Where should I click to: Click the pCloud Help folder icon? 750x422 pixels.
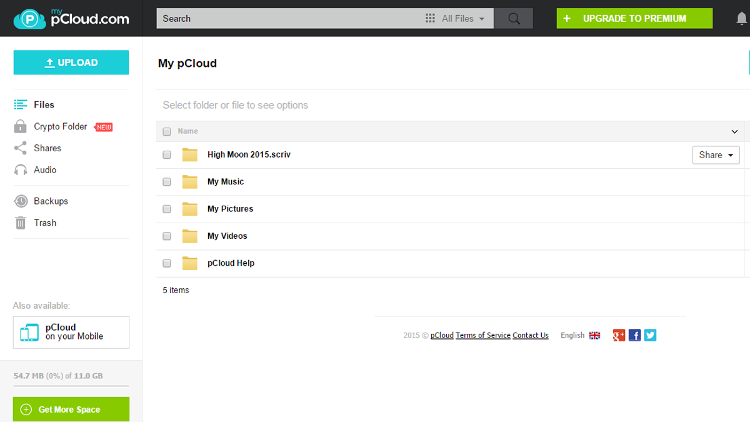(x=189, y=263)
